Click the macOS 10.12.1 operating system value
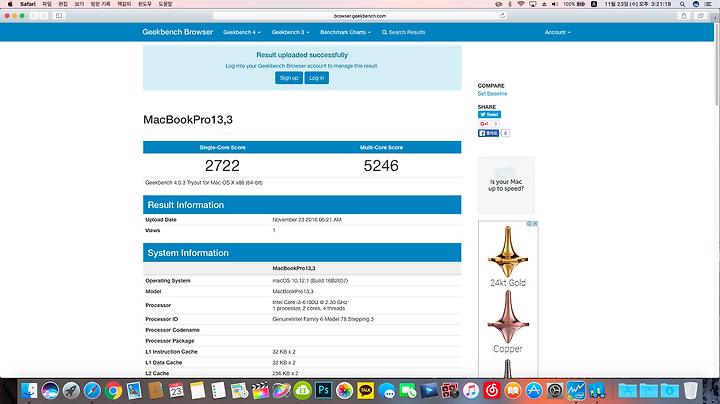 pyautogui.click(x=310, y=281)
